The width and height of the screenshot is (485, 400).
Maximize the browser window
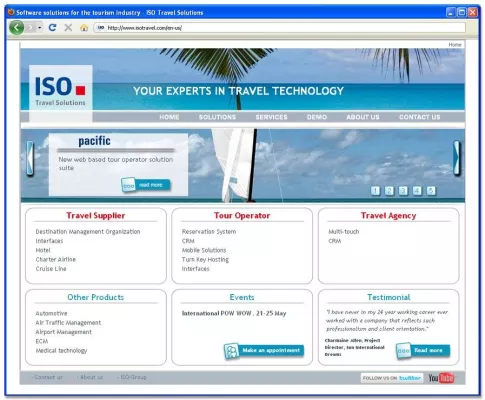point(462,13)
